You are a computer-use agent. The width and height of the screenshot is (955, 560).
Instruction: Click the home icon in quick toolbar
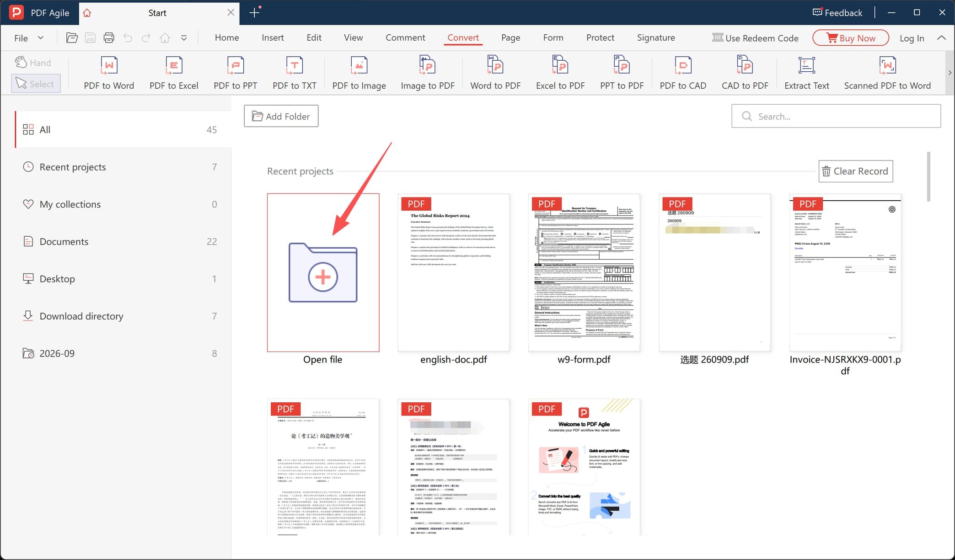(165, 38)
